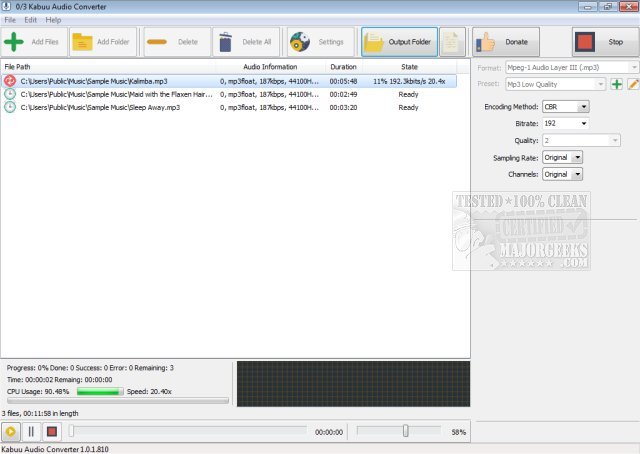
Task: Click the Donate thumbs-up button
Action: click(x=506, y=42)
